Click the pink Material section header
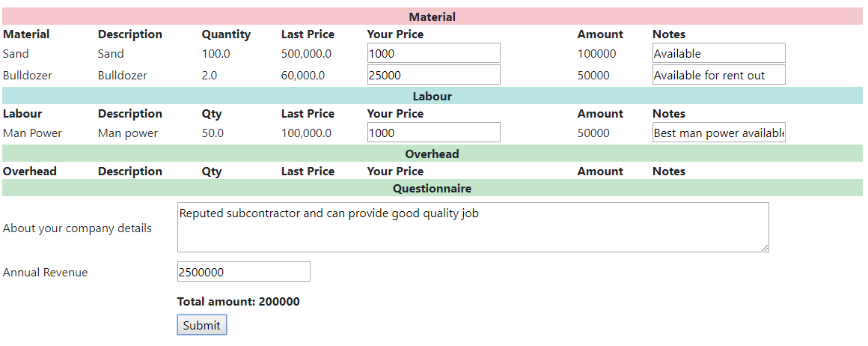Screen dimensions: 868x346 pyautogui.click(x=433, y=16)
